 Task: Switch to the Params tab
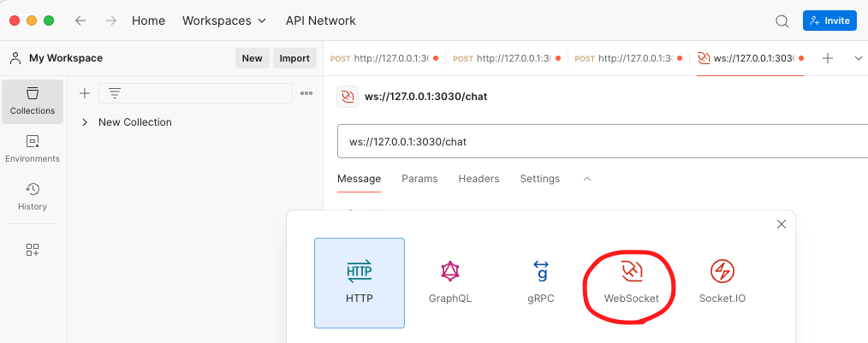419,179
